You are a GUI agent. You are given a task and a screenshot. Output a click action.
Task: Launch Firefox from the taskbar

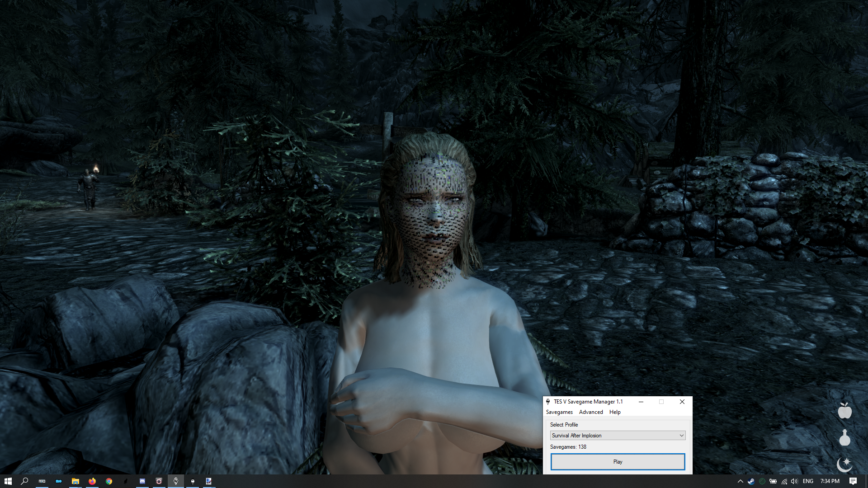[x=92, y=481]
